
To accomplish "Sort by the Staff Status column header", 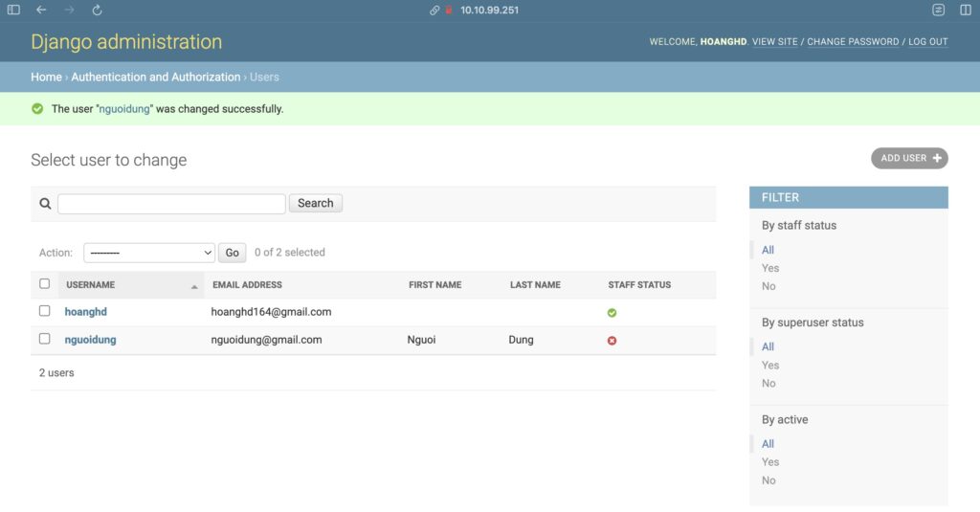I will (x=639, y=285).
